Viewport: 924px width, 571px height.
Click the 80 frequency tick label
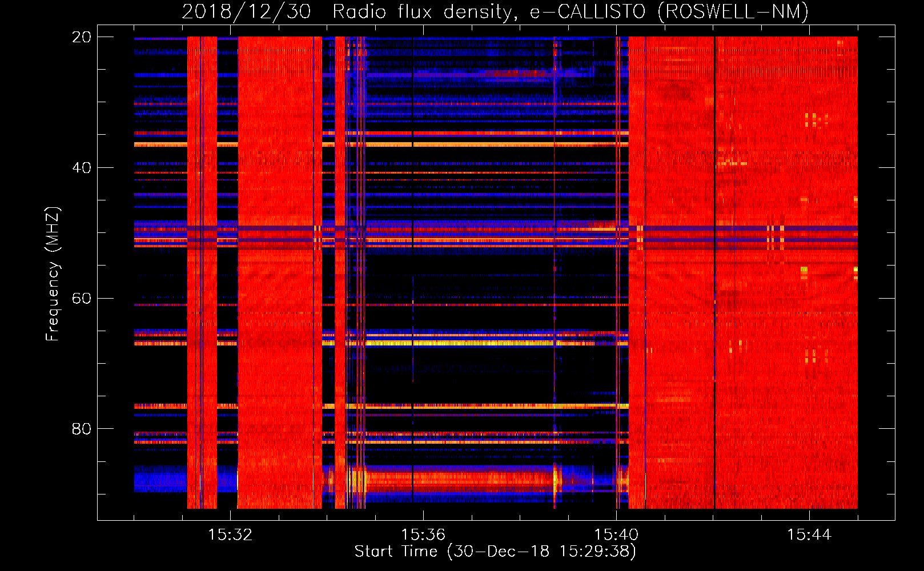pos(81,429)
